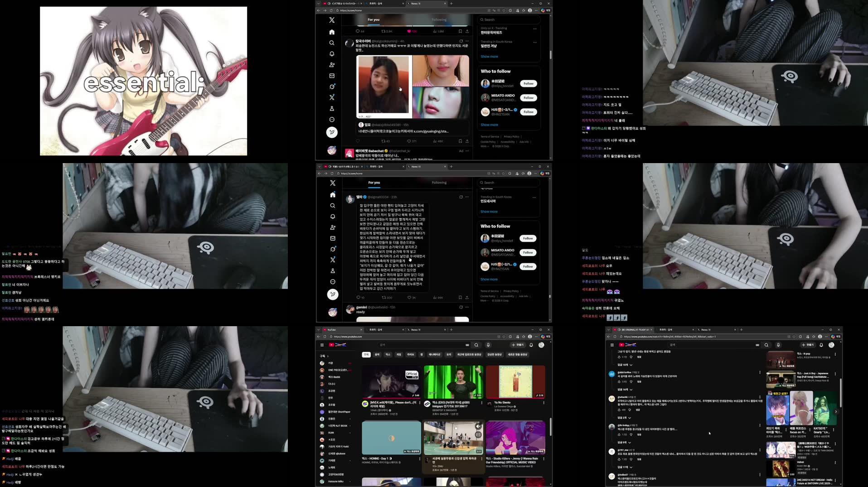This screenshot has height=487, width=868.
Task: Click 'Show more' under trending topics
Action: (489, 56)
